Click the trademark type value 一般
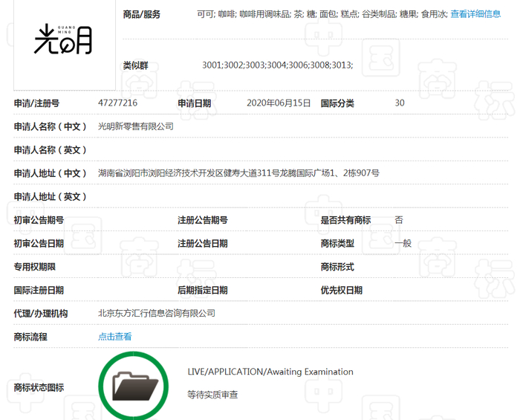520x420 pixels. (x=403, y=243)
